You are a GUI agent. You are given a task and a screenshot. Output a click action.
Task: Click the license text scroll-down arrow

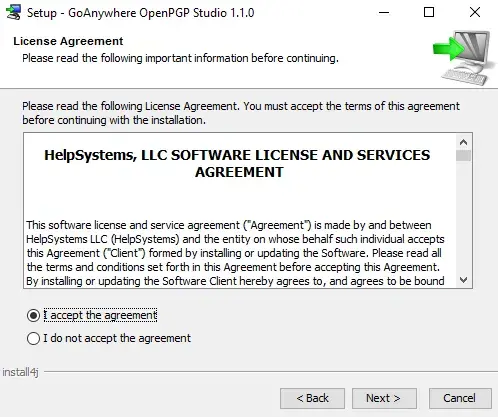[x=463, y=280]
